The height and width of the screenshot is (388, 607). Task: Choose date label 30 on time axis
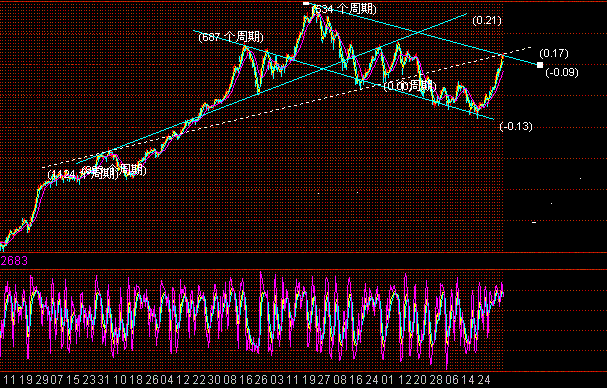coord(214,380)
